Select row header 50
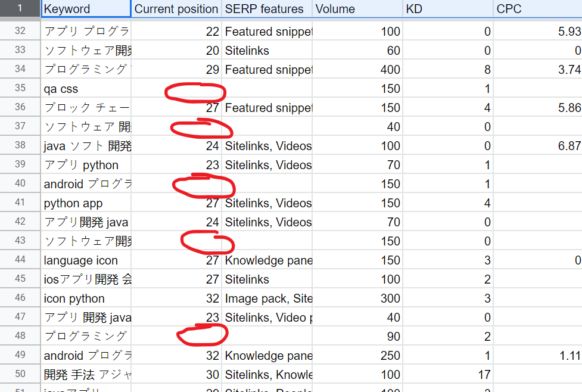This screenshot has width=582, height=392. click(x=20, y=374)
